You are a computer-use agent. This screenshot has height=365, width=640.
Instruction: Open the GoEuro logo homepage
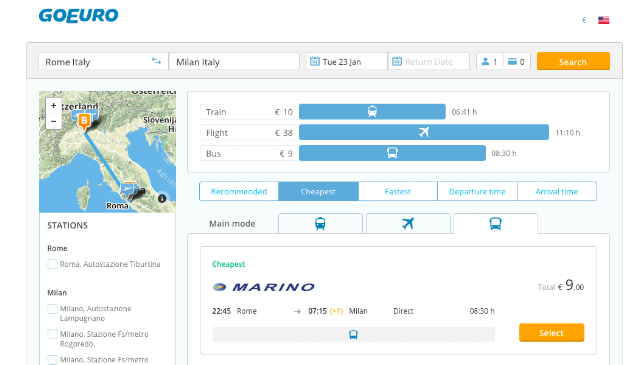pos(78,16)
